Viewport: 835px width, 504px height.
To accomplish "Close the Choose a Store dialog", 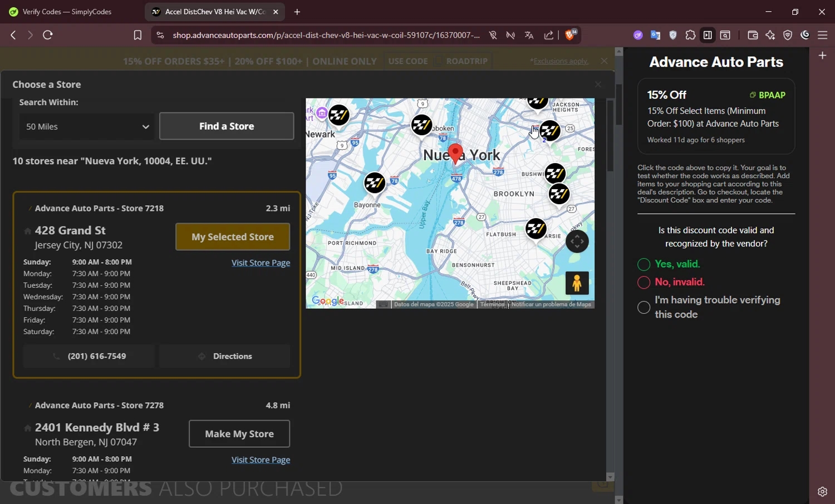I will tap(598, 85).
